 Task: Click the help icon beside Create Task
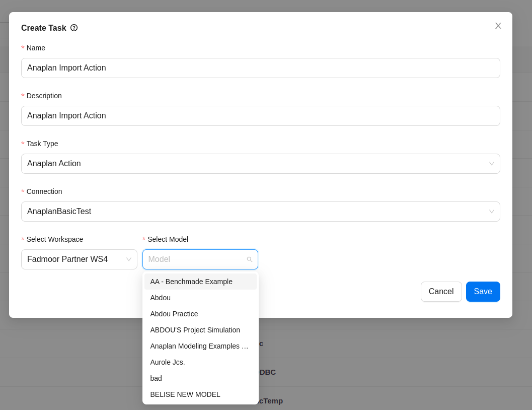(x=74, y=28)
